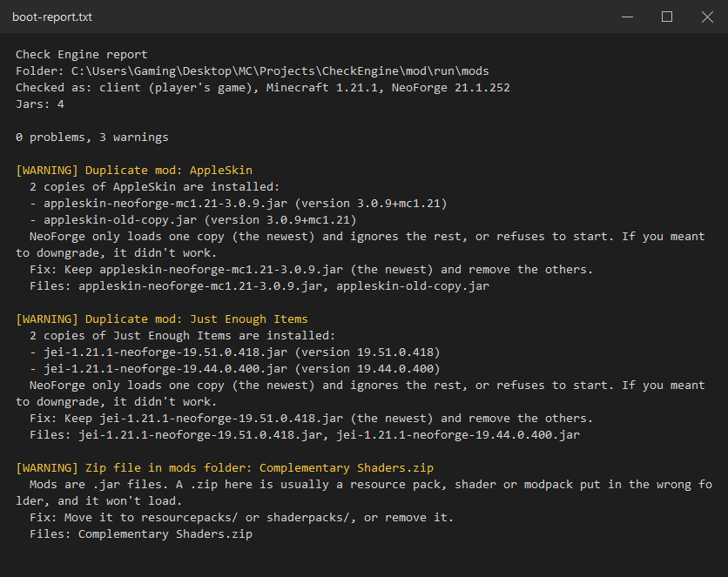Click the line starting "- jei-1.21.1-neoforge-19.51.0.418.jar (version"
This screenshot has height=577, width=728.
click(x=235, y=352)
